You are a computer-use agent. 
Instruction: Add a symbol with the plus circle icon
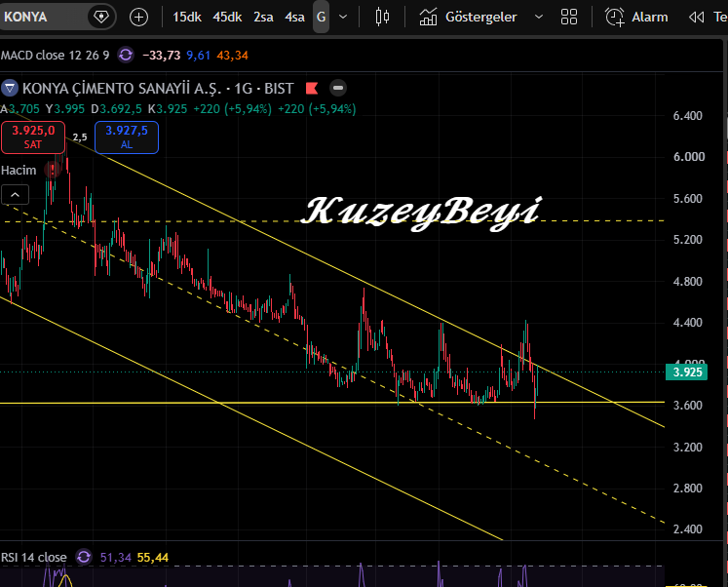[138, 18]
